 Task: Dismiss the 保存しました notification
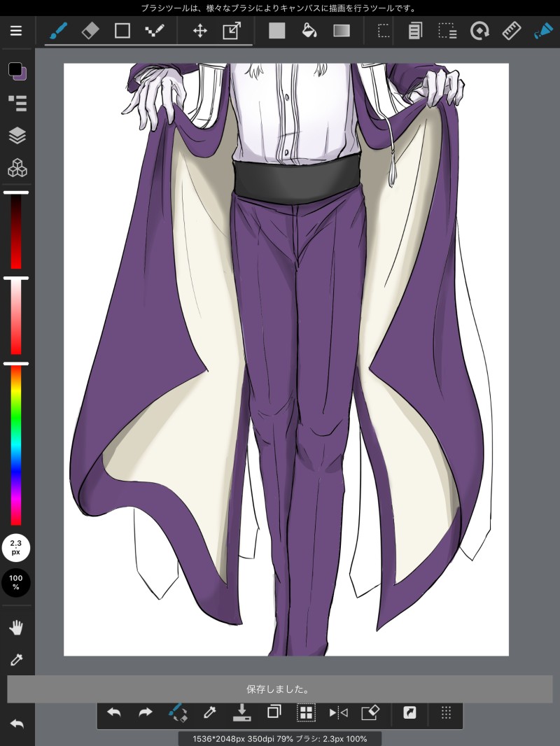click(280, 689)
